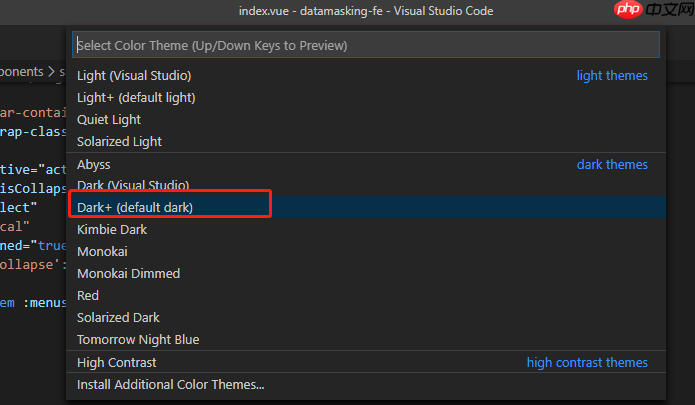Click the components breadcrumb segment
Viewport: 695px width, 405px height.
(20, 72)
